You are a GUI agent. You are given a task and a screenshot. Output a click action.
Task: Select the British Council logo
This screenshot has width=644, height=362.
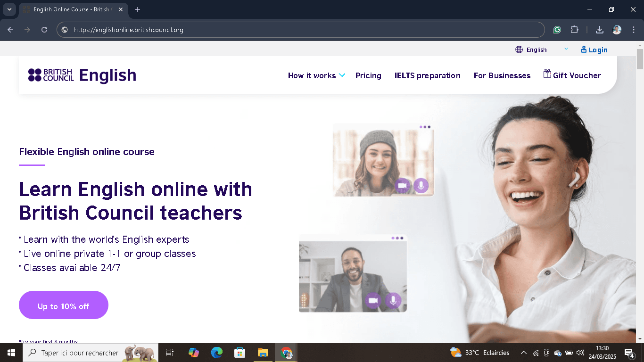tap(50, 75)
